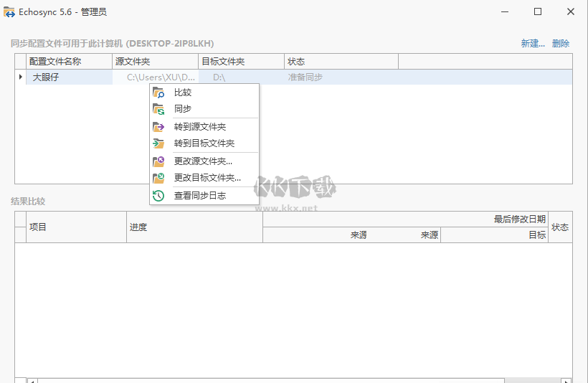Viewport: 588px width, 383px height.
Task: Click the 目标文件夹 column header
Action: point(241,62)
